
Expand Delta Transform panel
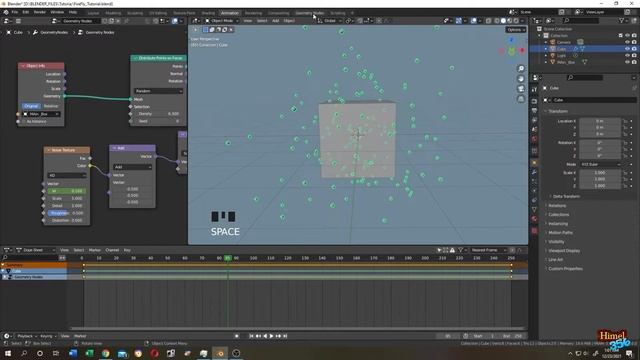(566, 196)
